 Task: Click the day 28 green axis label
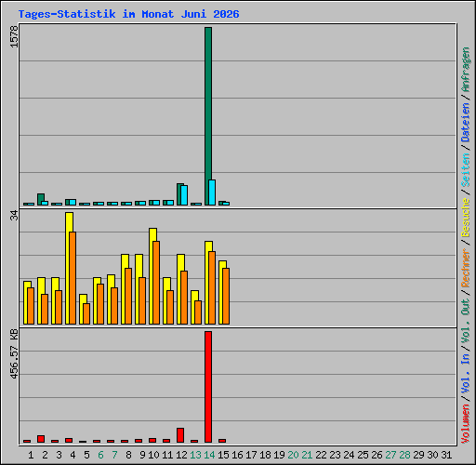[x=404, y=455]
